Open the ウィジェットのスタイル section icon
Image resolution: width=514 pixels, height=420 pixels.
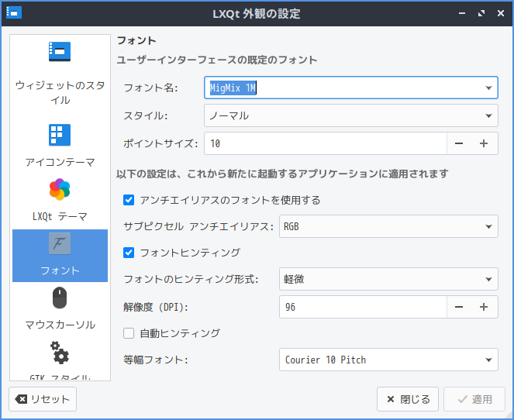coord(60,51)
